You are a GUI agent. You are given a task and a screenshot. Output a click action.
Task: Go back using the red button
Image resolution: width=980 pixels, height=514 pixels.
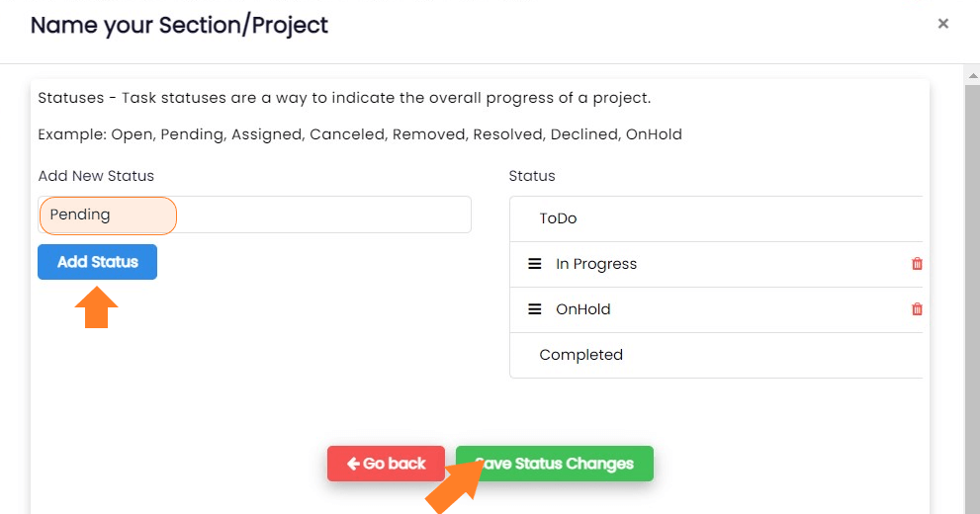(387, 464)
